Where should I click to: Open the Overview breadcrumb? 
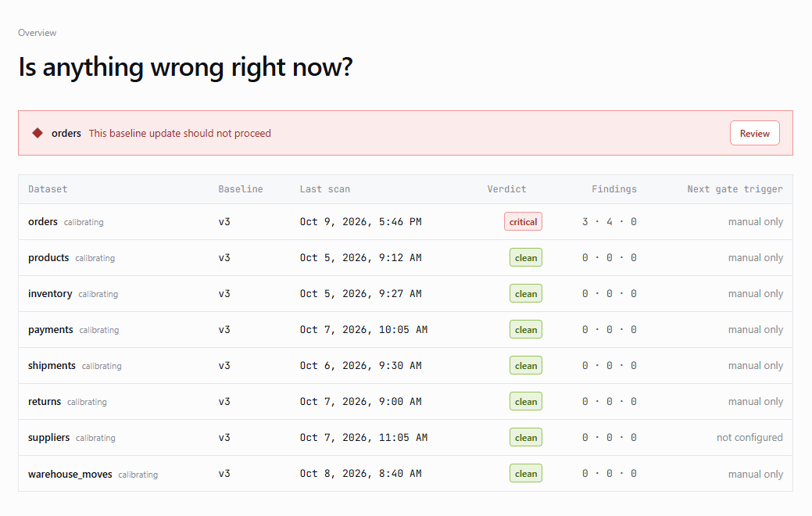(37, 33)
